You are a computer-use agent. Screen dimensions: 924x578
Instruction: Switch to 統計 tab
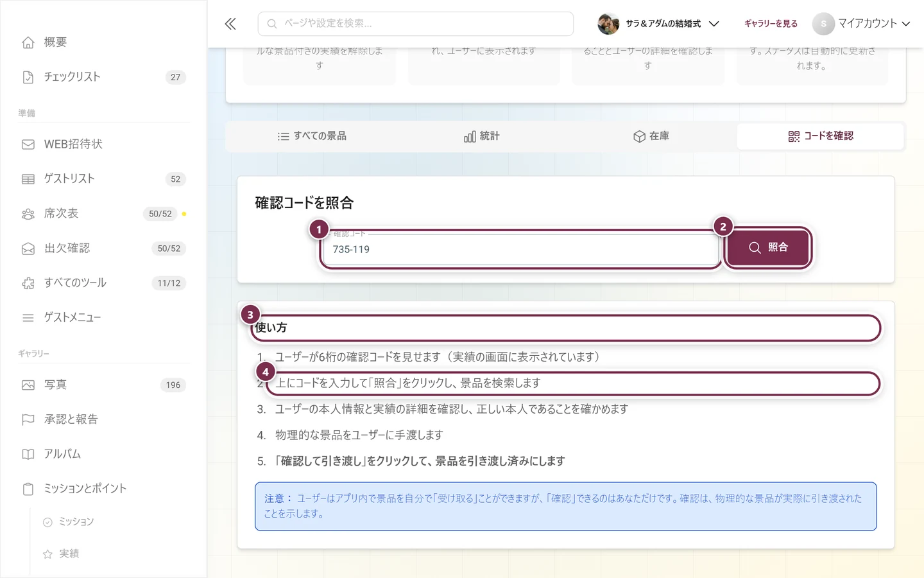click(x=481, y=136)
